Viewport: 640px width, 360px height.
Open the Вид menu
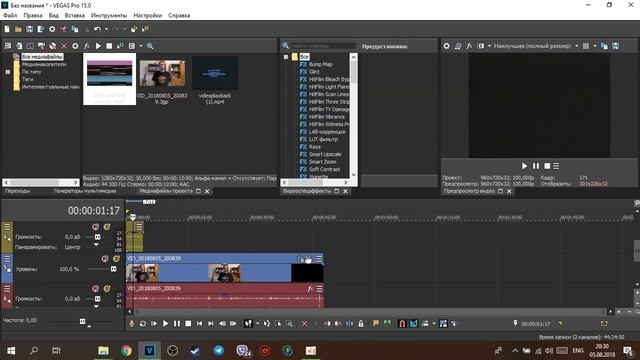tap(53, 15)
